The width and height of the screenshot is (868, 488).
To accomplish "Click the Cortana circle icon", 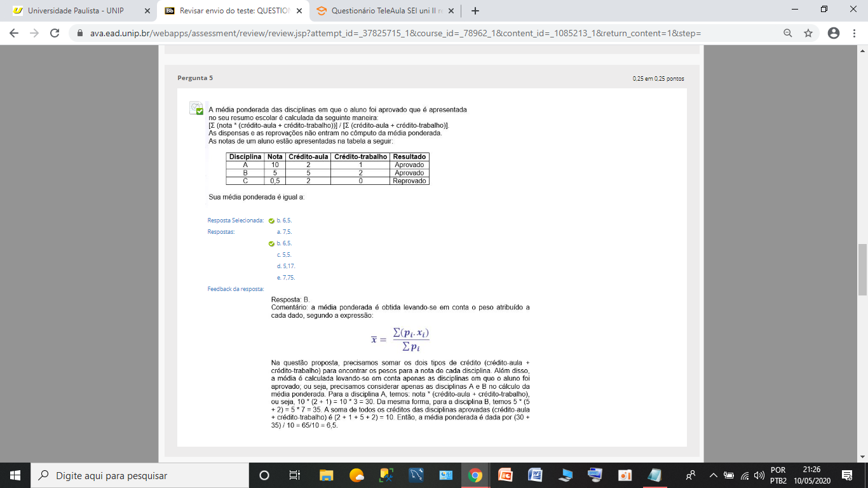I will pos(264,475).
